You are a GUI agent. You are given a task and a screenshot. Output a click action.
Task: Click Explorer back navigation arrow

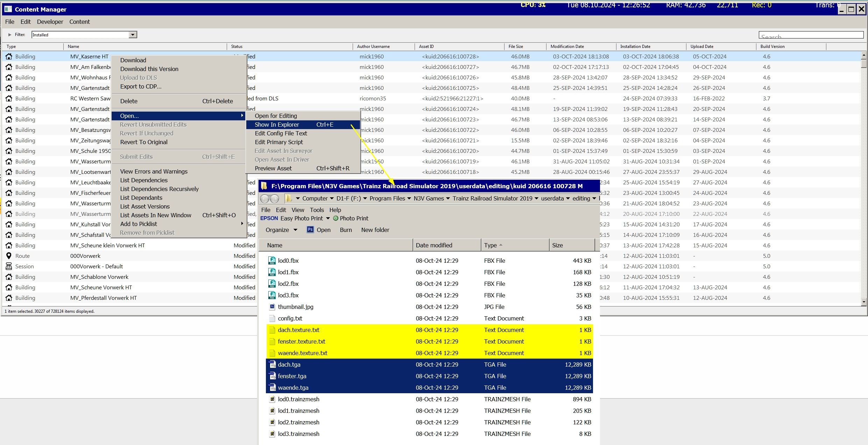(265, 199)
